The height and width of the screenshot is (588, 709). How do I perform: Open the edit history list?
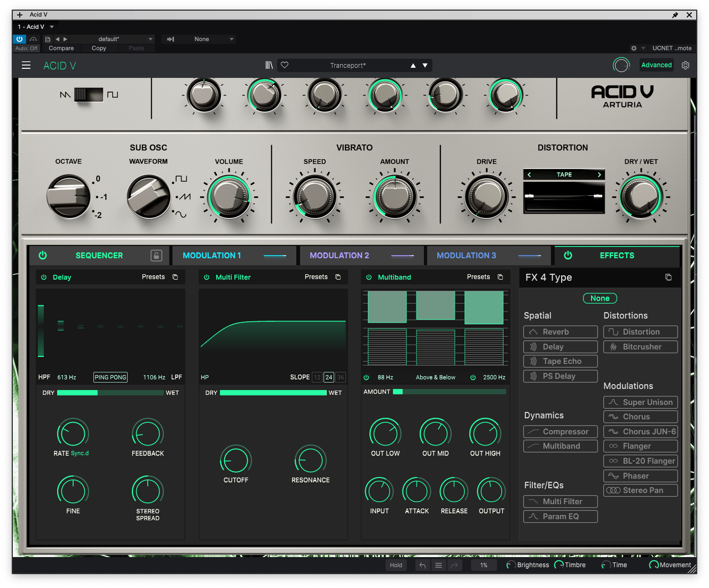[x=438, y=565]
